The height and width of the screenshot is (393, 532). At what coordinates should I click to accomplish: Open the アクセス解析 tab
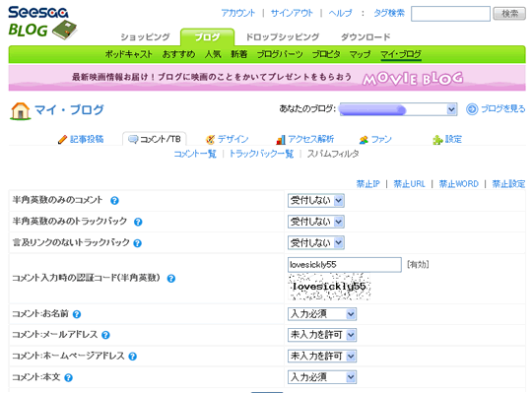pos(311,139)
